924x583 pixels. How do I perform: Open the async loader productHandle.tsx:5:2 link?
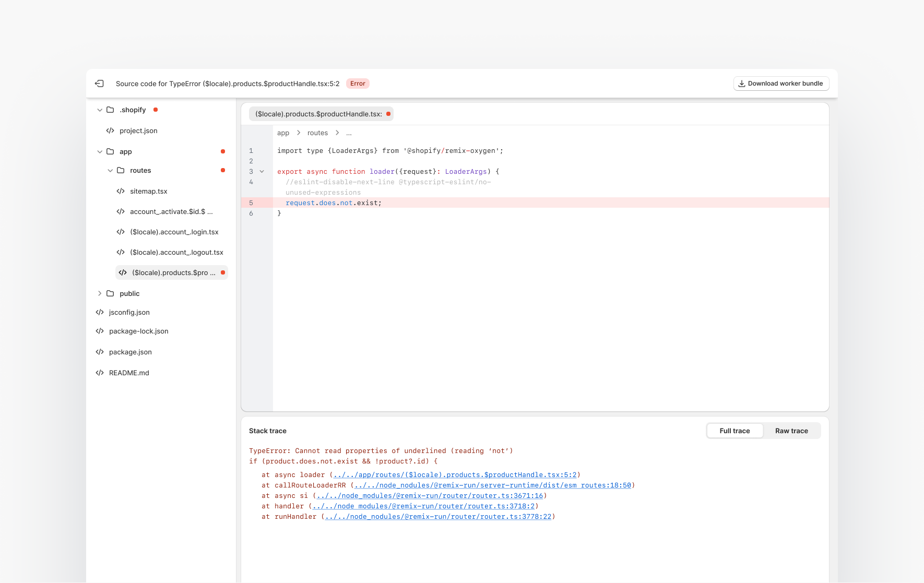point(455,475)
